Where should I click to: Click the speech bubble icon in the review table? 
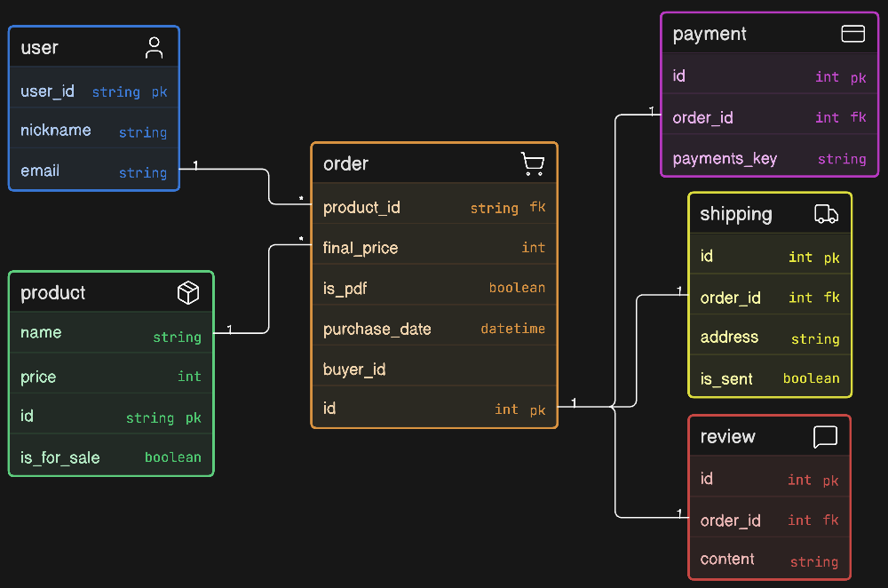(825, 437)
